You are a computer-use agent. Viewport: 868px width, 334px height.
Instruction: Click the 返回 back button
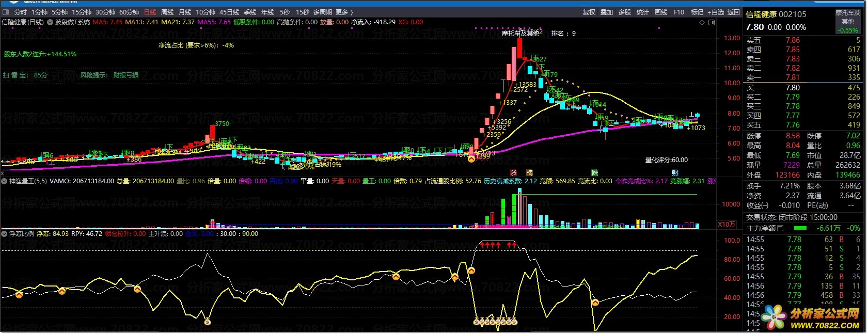734,12
